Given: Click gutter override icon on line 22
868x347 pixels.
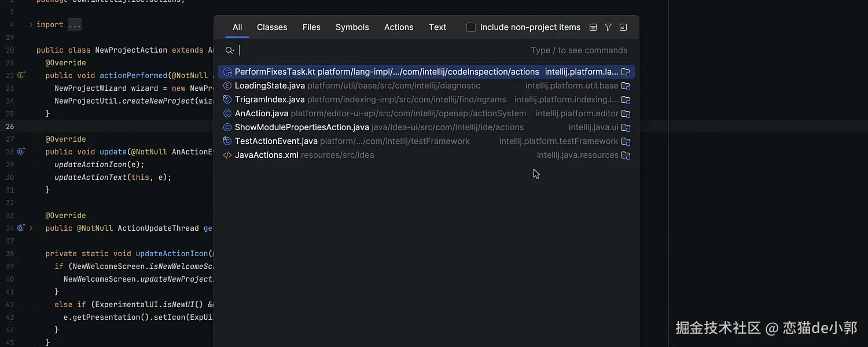Looking at the screenshot, I should [x=21, y=75].
